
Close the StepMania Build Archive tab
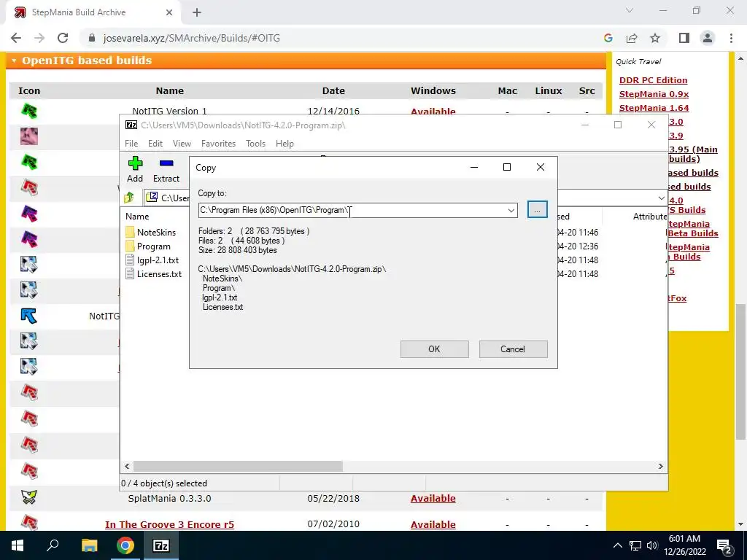[169, 13]
